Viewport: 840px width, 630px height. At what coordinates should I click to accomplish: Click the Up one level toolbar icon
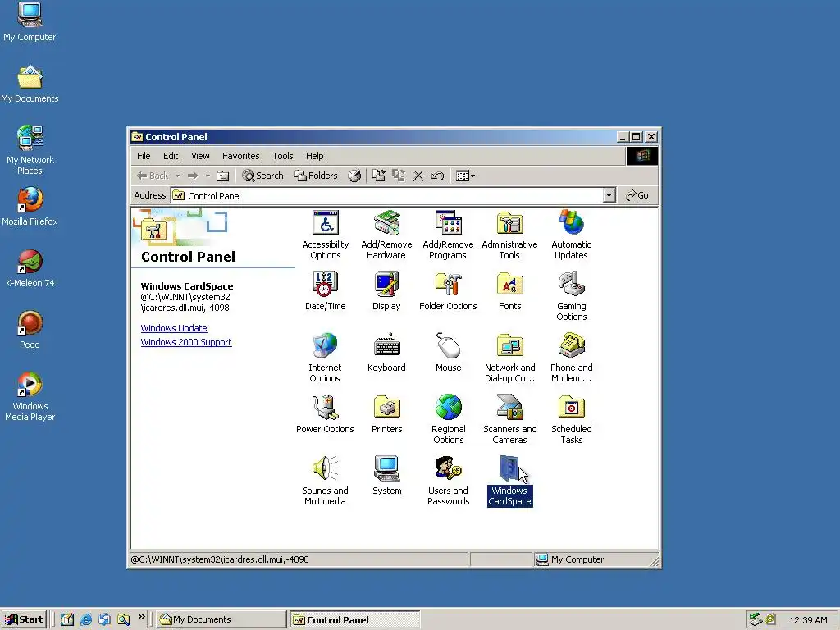pyautogui.click(x=223, y=176)
